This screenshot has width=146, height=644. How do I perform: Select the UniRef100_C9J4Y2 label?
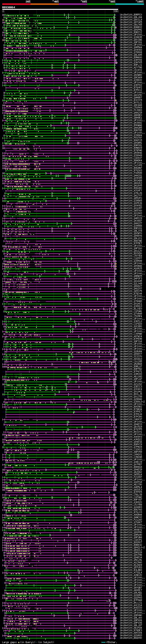(131, 70)
